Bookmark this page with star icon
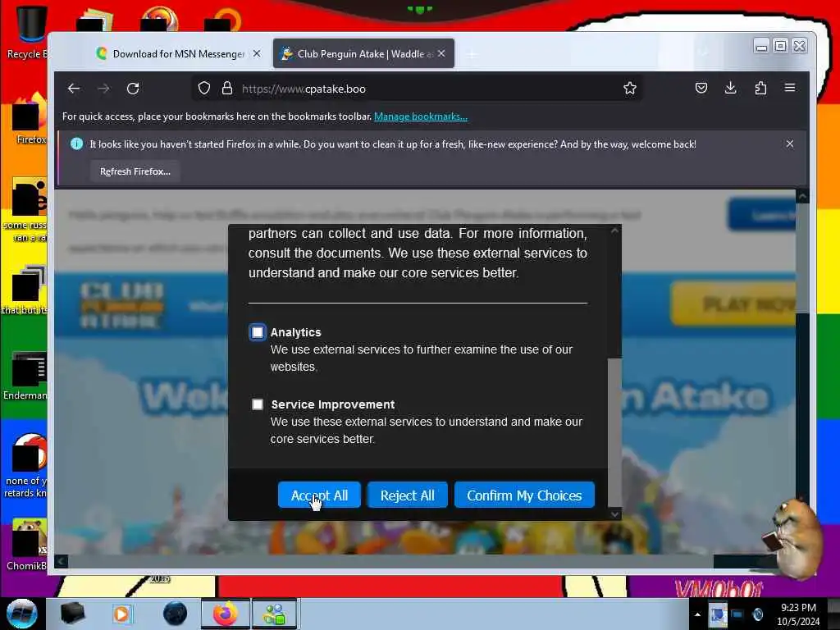 [x=629, y=89]
